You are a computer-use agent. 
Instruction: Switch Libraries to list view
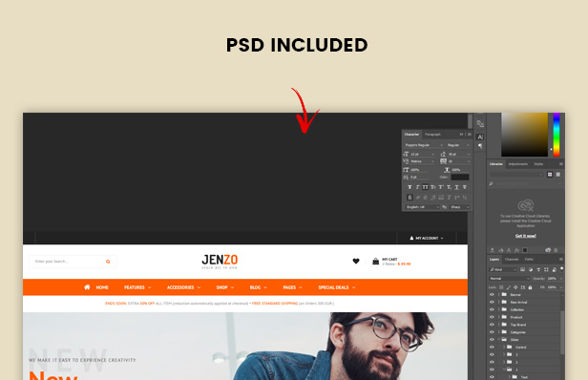pos(558,175)
